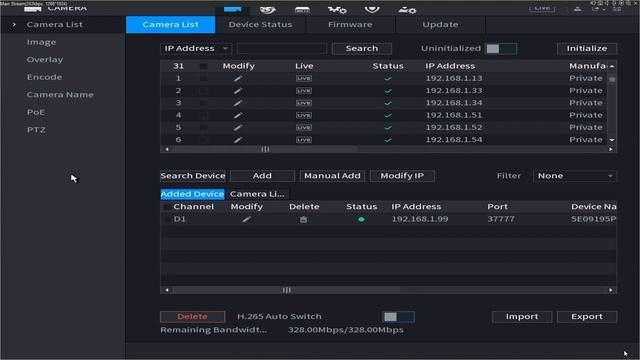Check the box for row 5 camera

click(x=203, y=127)
